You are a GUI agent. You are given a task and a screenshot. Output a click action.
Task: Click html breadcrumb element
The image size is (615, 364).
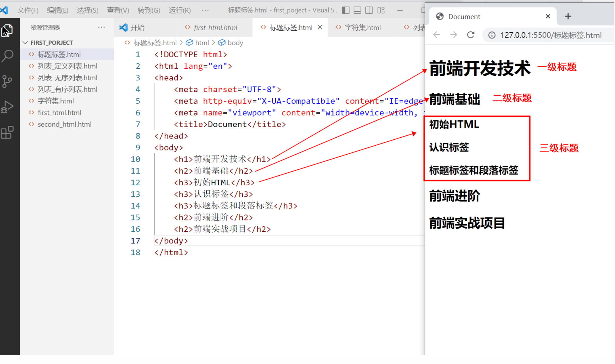tap(202, 43)
